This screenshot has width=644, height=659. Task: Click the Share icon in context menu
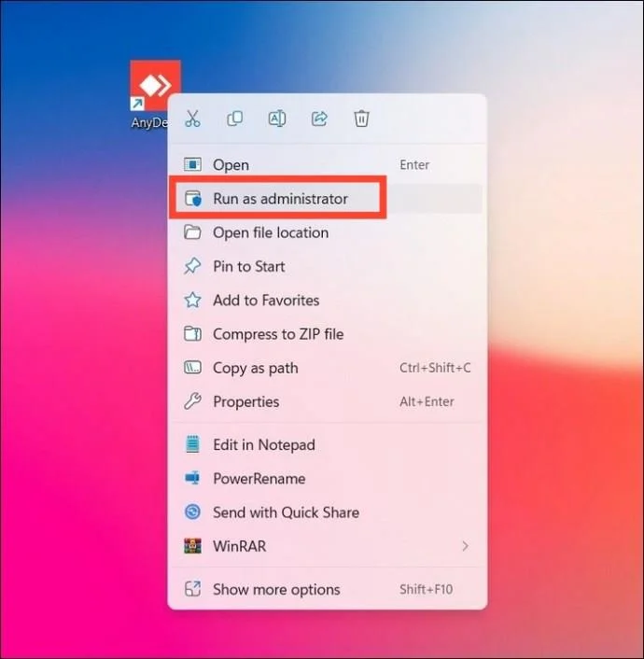coord(319,119)
